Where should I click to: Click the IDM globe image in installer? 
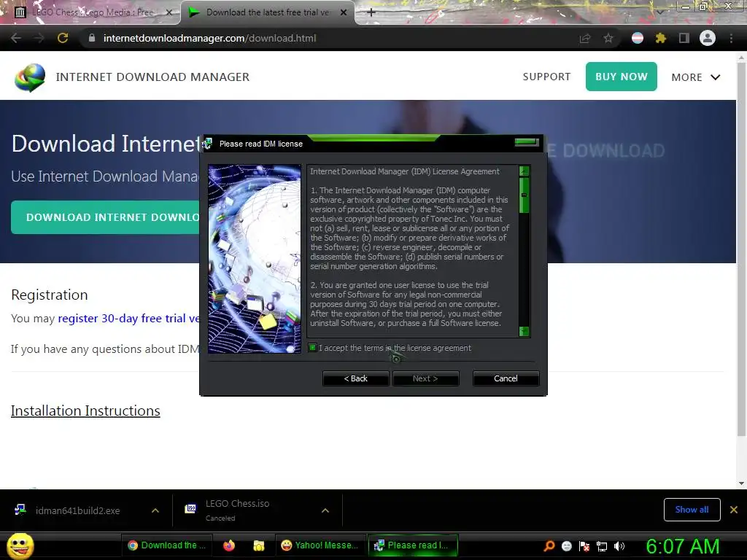pyautogui.click(x=255, y=259)
